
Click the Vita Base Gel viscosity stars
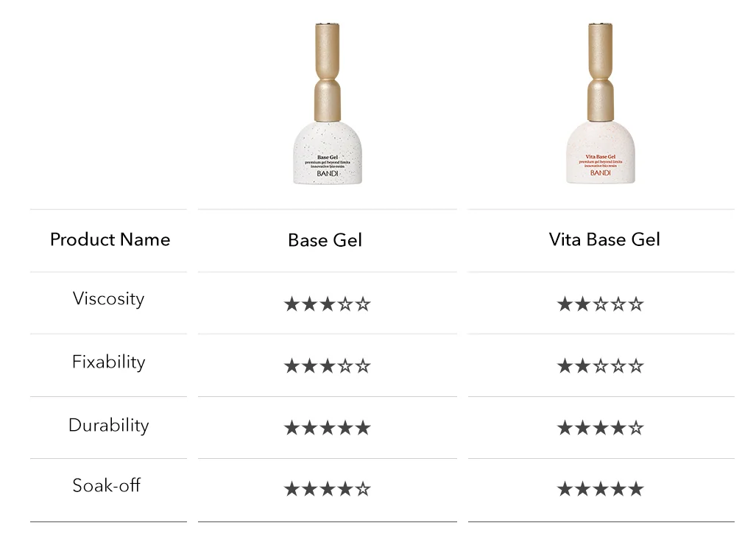click(x=600, y=304)
